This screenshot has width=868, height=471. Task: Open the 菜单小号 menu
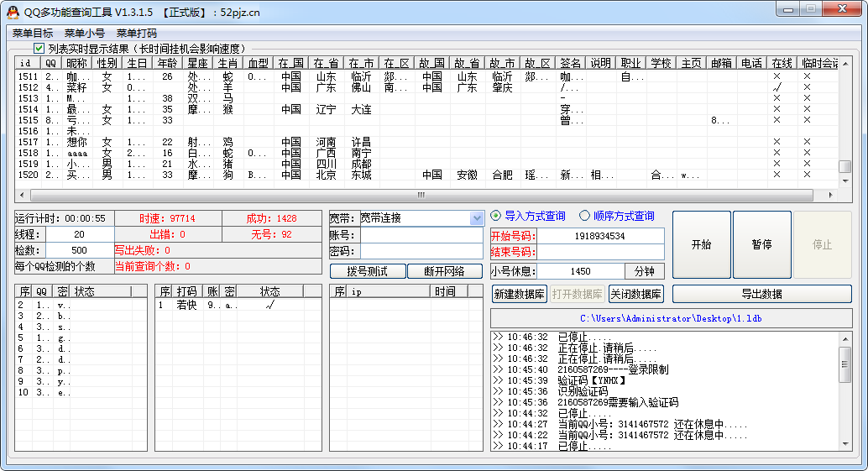85,34
